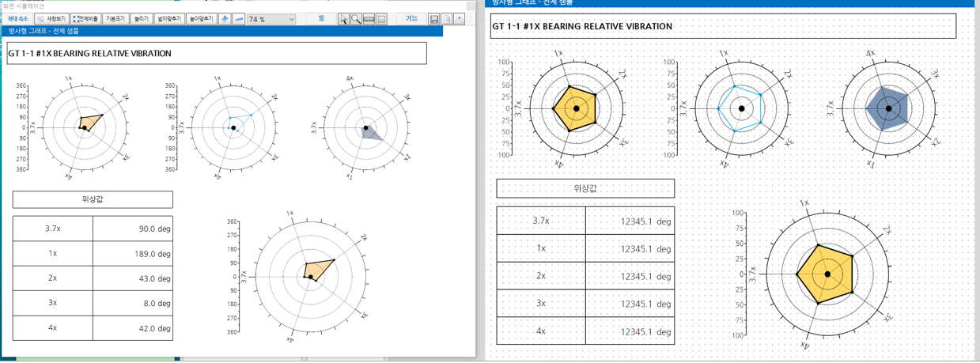Open the 74 % zoom dropdown
Viewport: 980px width, 363px height.
pyautogui.click(x=271, y=19)
